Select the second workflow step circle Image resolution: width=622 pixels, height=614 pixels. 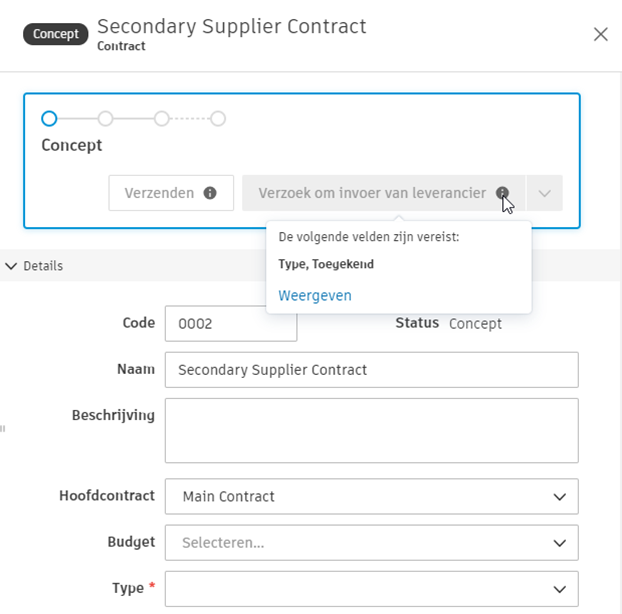click(x=105, y=119)
